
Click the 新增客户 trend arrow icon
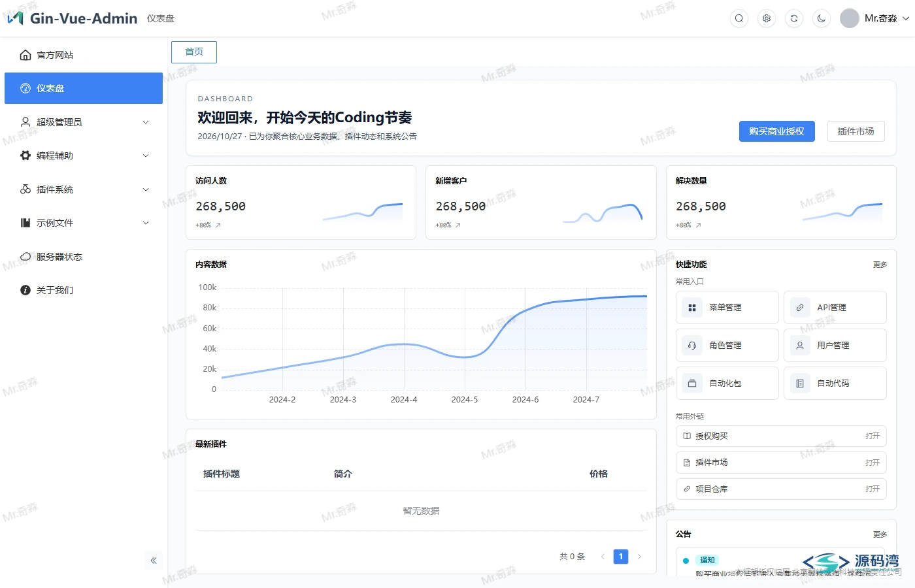tap(458, 225)
